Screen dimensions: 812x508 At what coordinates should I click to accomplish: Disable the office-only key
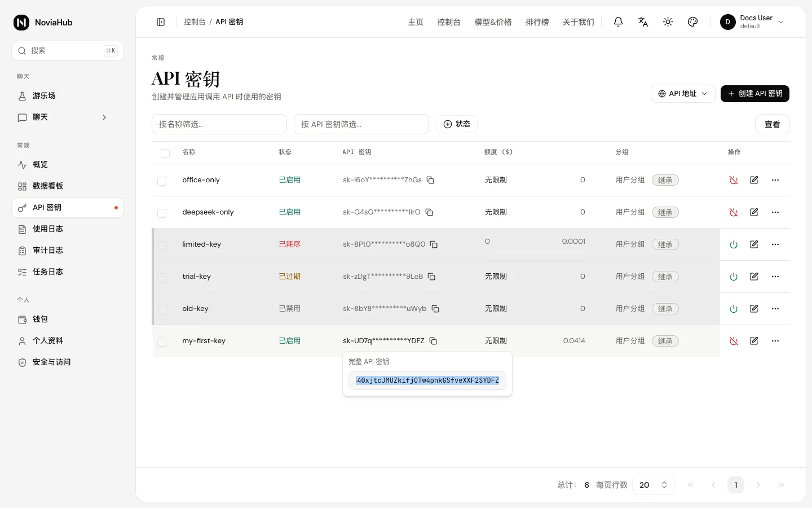point(734,180)
